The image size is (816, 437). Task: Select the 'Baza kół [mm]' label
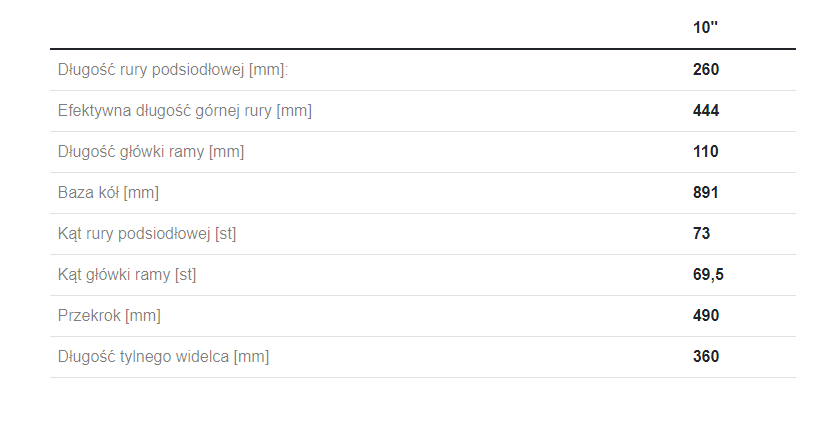(x=108, y=193)
